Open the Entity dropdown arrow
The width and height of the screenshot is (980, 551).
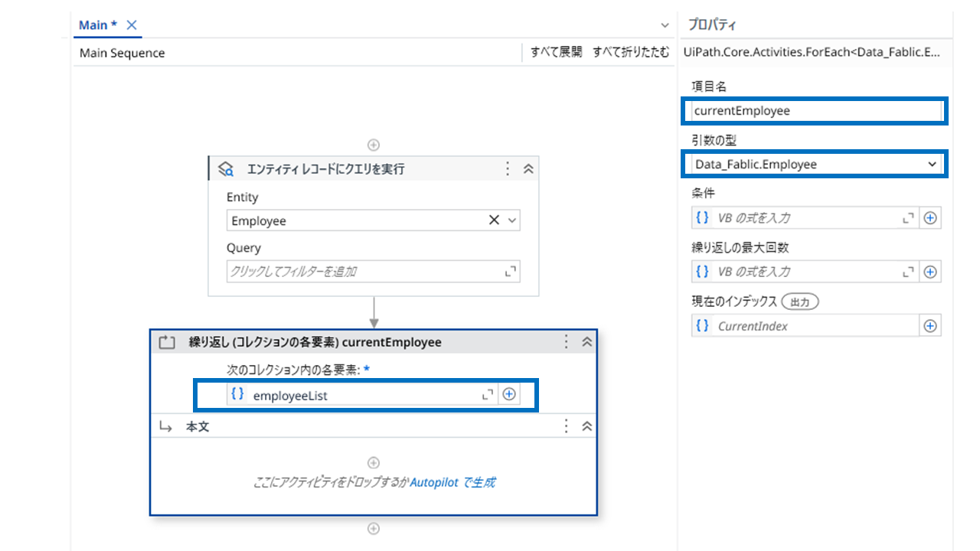coord(512,220)
